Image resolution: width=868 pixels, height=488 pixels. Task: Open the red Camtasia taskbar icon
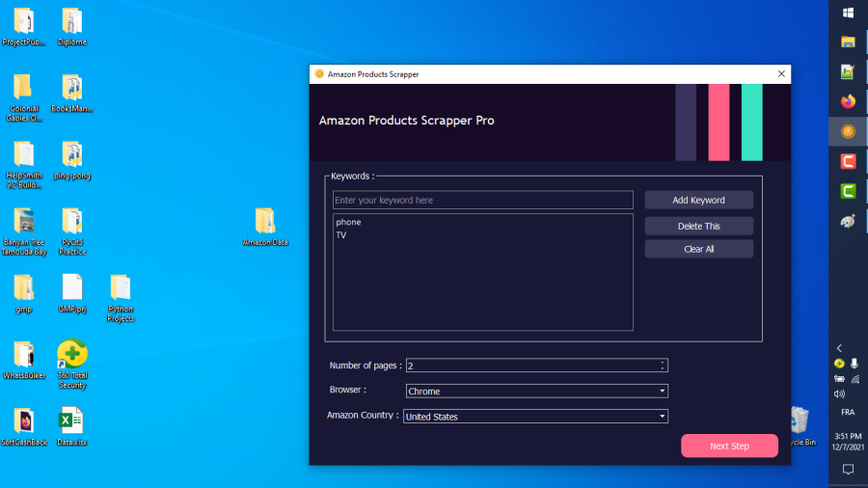(x=848, y=162)
